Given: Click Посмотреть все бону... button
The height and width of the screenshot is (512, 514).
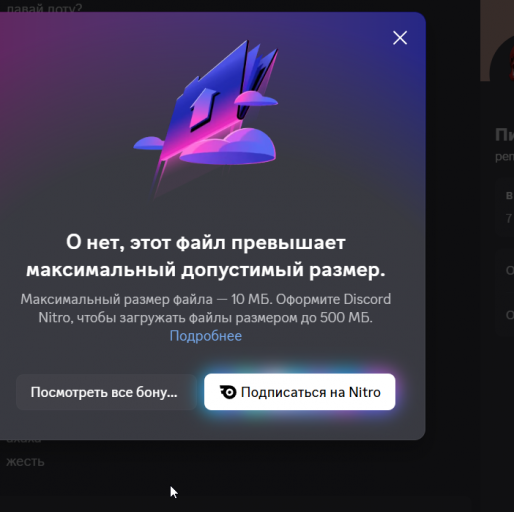Looking at the screenshot, I should (106, 392).
